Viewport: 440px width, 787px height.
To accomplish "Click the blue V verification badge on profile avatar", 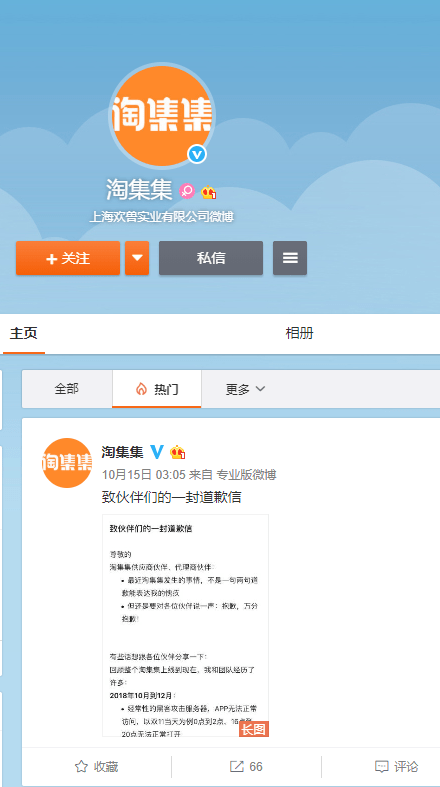I will tap(197, 154).
